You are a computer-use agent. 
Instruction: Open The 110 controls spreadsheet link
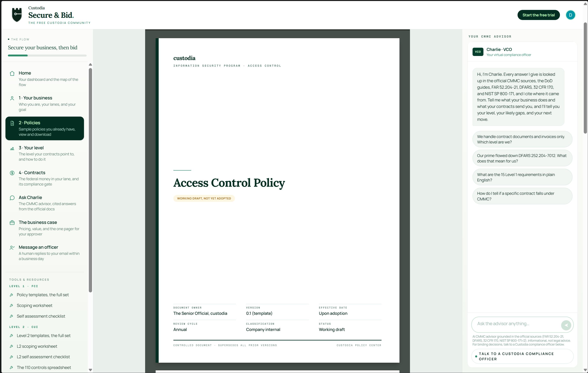(x=44, y=368)
